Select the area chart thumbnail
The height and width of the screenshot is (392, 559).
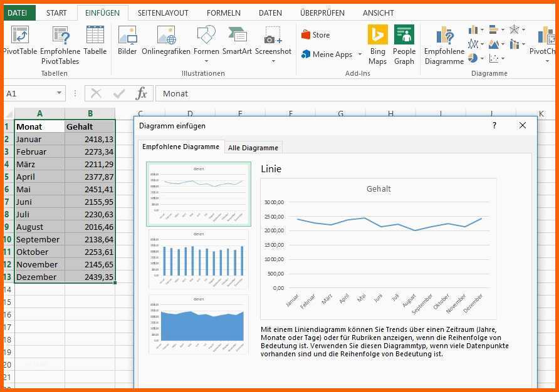[x=199, y=324]
